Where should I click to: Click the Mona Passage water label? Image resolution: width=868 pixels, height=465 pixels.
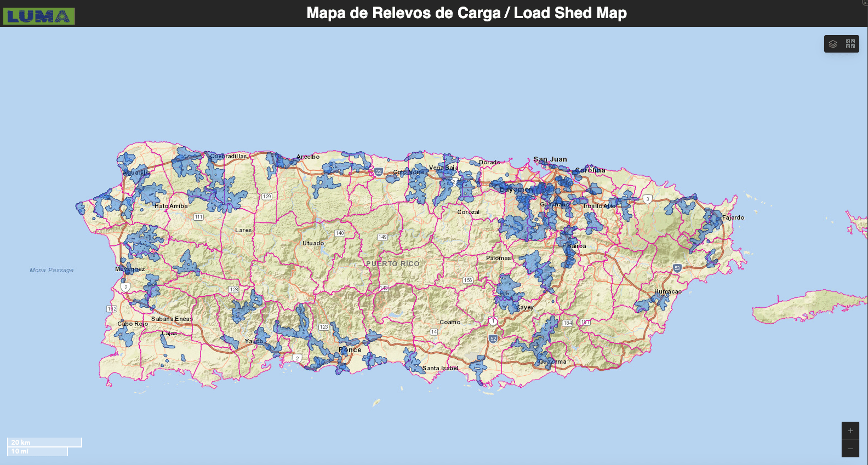(x=52, y=270)
